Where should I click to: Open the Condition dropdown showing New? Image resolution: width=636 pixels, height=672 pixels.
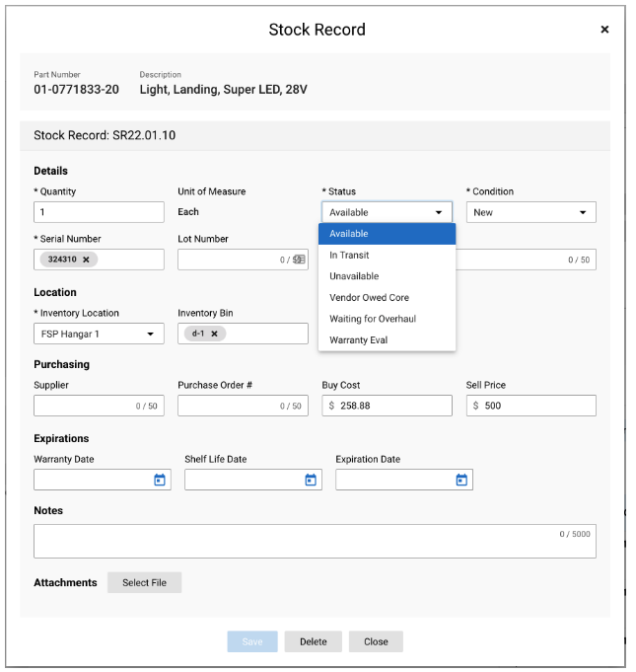[531, 212]
